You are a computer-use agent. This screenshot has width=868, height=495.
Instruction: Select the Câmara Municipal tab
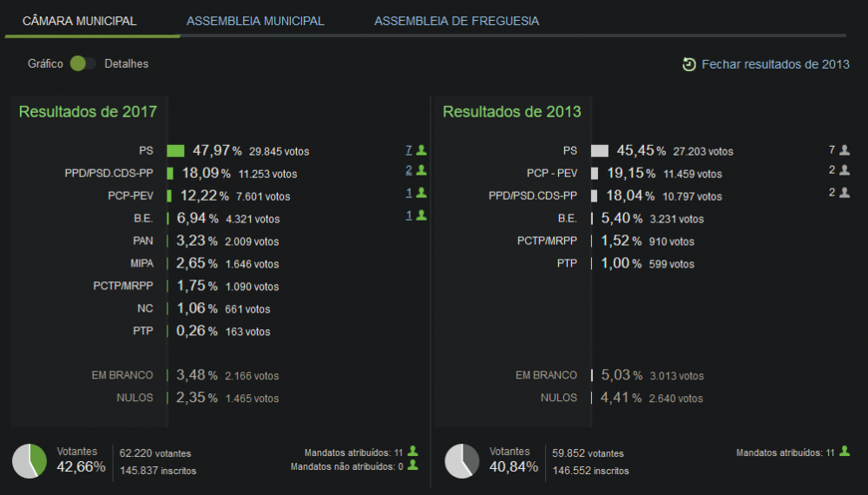[79, 21]
